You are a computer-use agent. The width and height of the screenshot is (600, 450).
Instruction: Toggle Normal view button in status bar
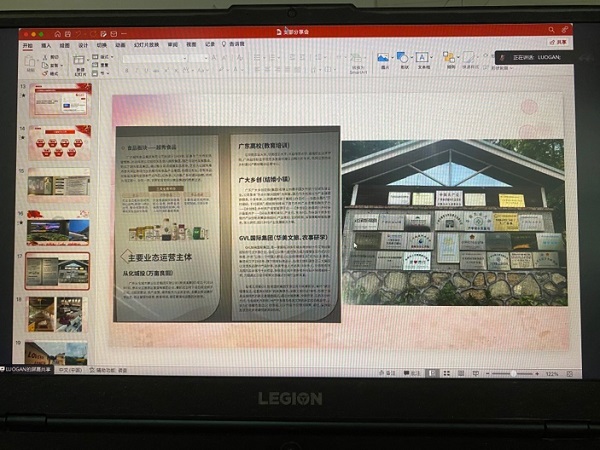(432, 372)
